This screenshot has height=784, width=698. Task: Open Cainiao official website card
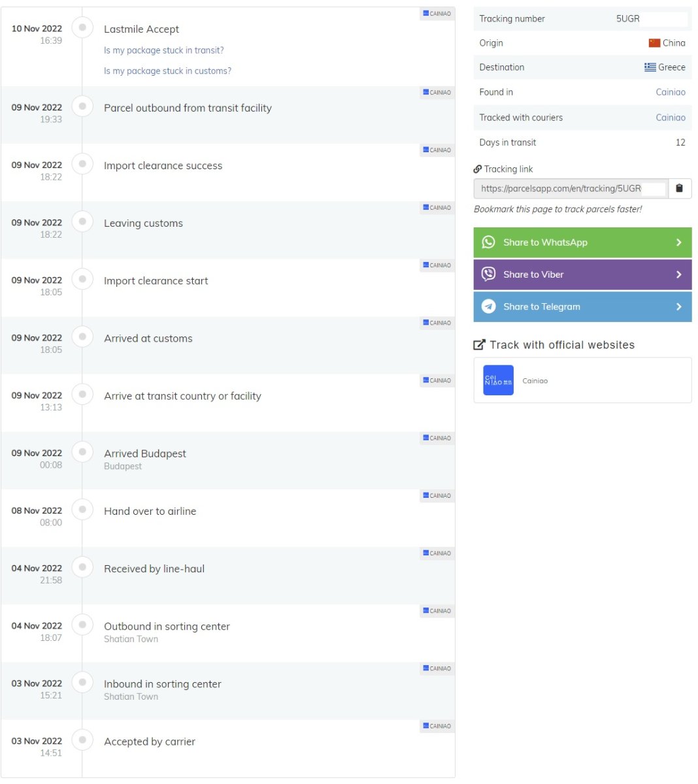(x=582, y=380)
